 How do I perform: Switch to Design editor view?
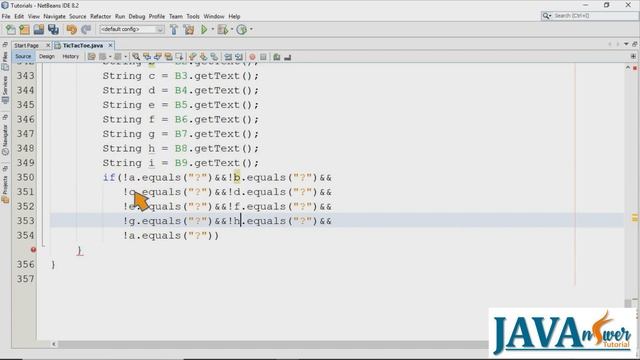[x=47, y=57]
